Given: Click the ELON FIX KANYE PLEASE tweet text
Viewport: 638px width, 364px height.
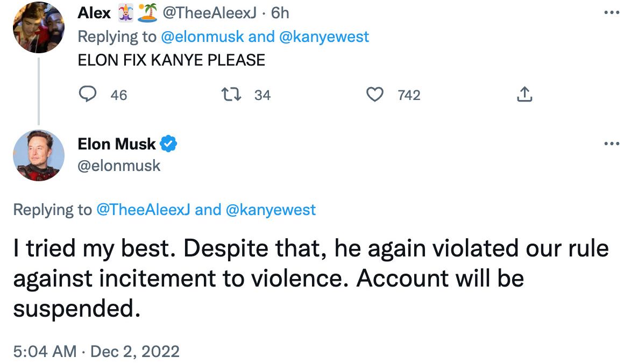Looking at the screenshot, I should [x=172, y=60].
